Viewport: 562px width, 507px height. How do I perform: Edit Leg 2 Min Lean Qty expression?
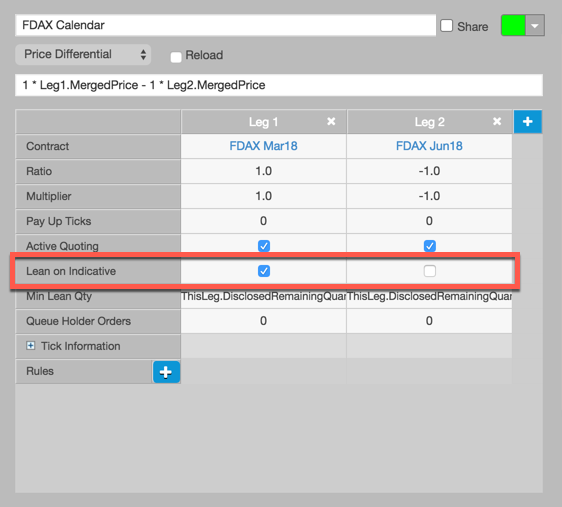point(429,296)
